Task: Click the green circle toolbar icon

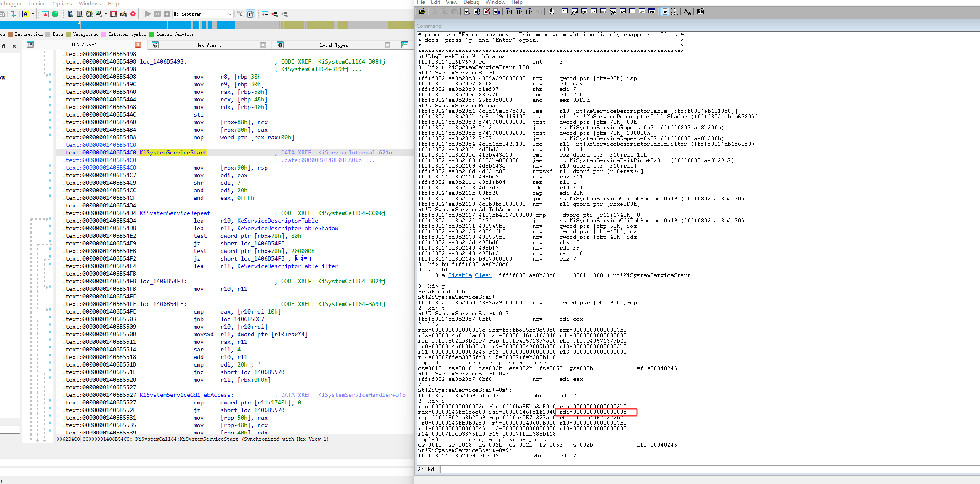Action: click(x=55, y=14)
